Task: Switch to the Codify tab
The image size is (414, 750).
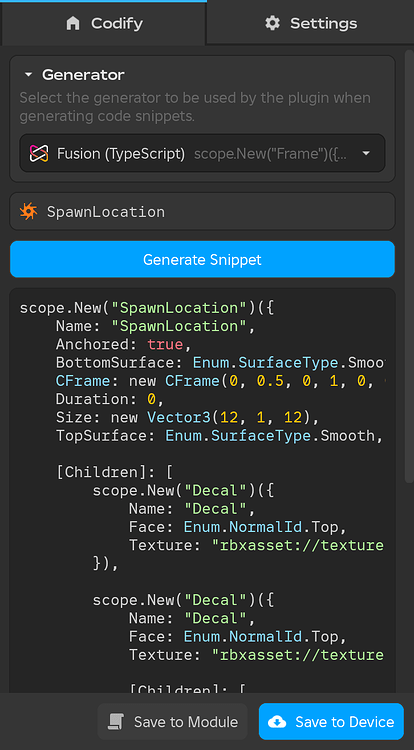Action: coord(103,23)
